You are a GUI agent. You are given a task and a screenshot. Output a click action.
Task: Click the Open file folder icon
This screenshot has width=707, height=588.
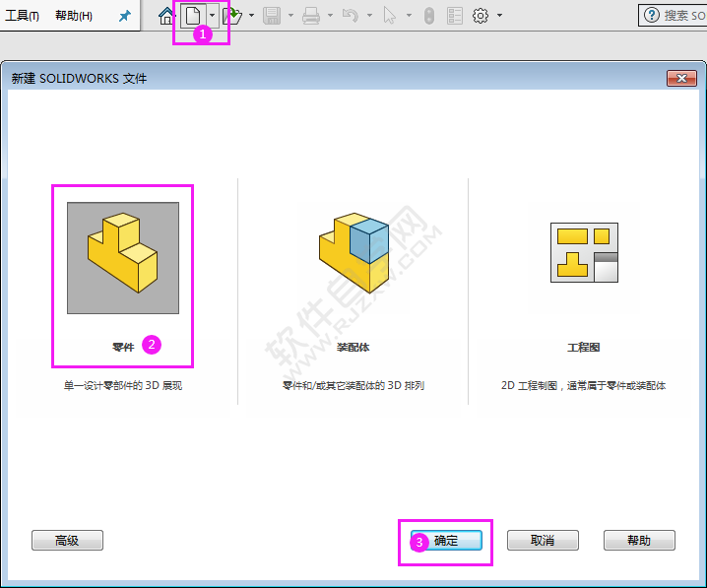232,16
